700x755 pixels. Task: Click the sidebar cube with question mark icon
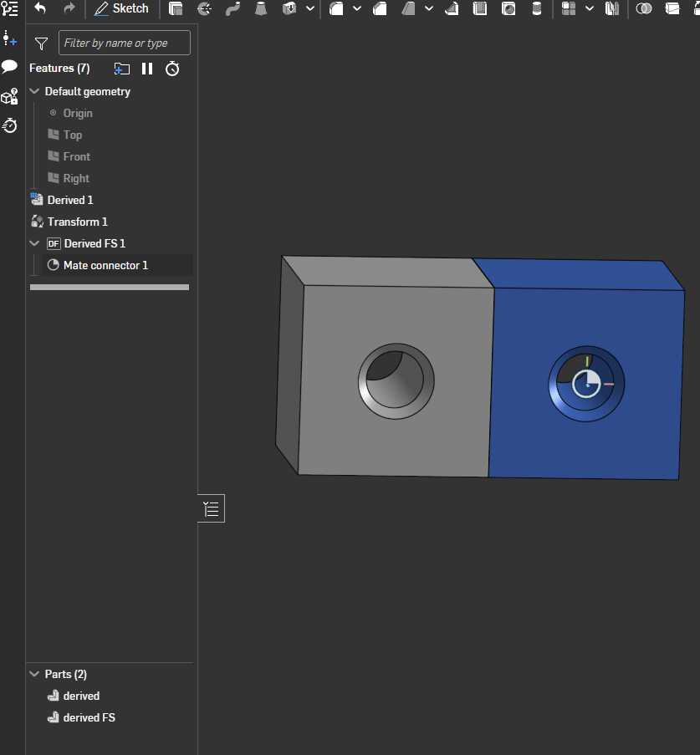(x=10, y=96)
